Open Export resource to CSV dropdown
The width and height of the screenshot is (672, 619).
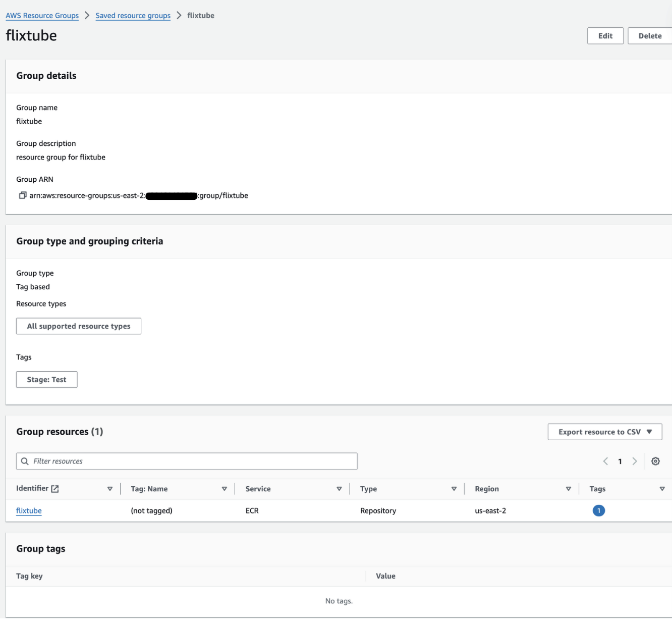click(605, 432)
